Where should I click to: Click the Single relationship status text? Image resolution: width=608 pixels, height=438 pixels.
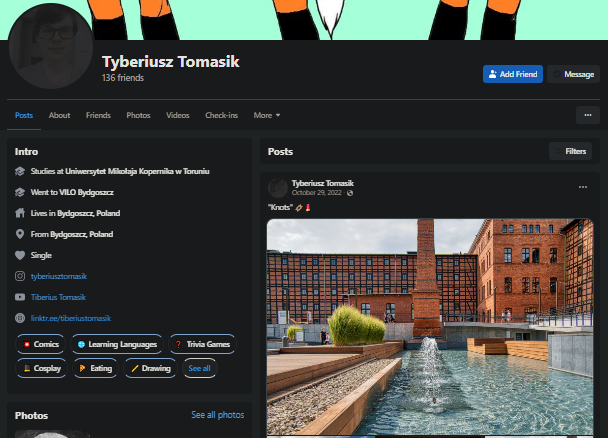(41, 255)
